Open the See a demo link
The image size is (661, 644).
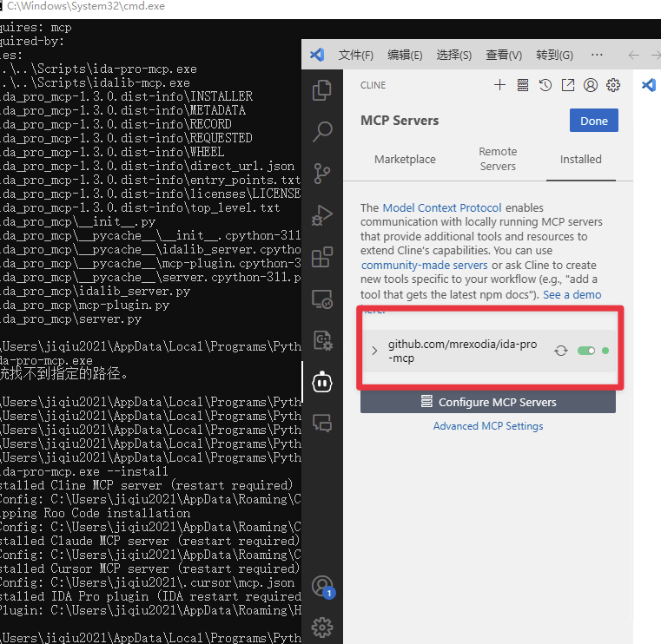point(572,294)
